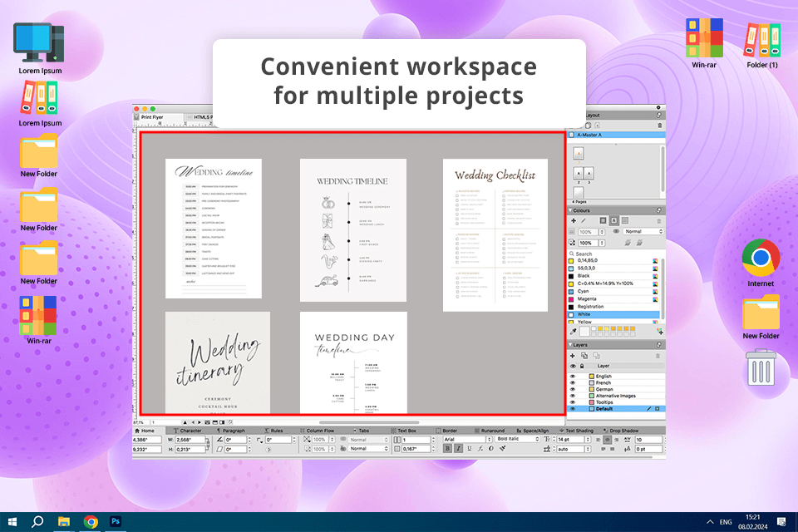Open the lower Normal dropdown in Home tab

(x=367, y=449)
